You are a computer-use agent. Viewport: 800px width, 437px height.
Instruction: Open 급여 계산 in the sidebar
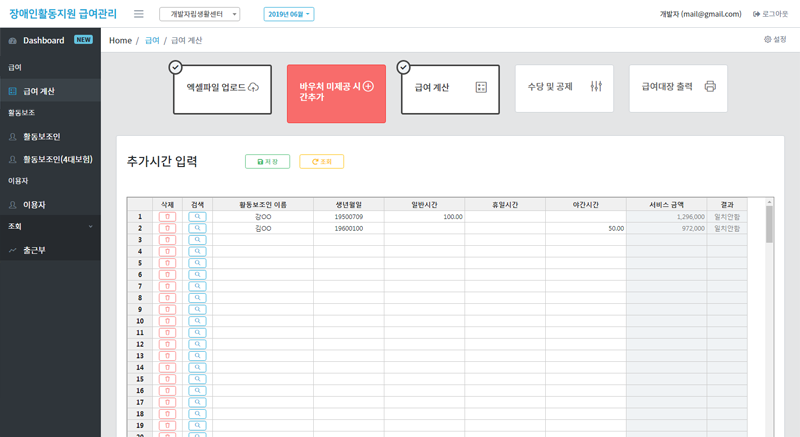(39, 91)
